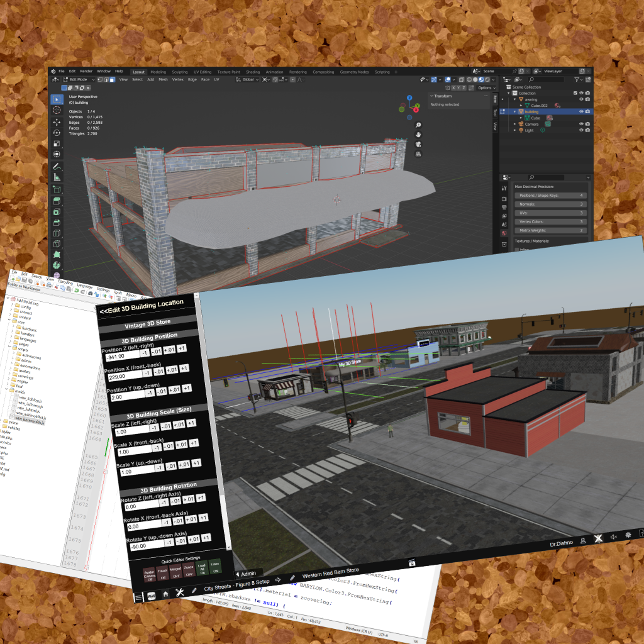
Task: Open the Mesh menu in viewport header
Action: (x=163, y=80)
